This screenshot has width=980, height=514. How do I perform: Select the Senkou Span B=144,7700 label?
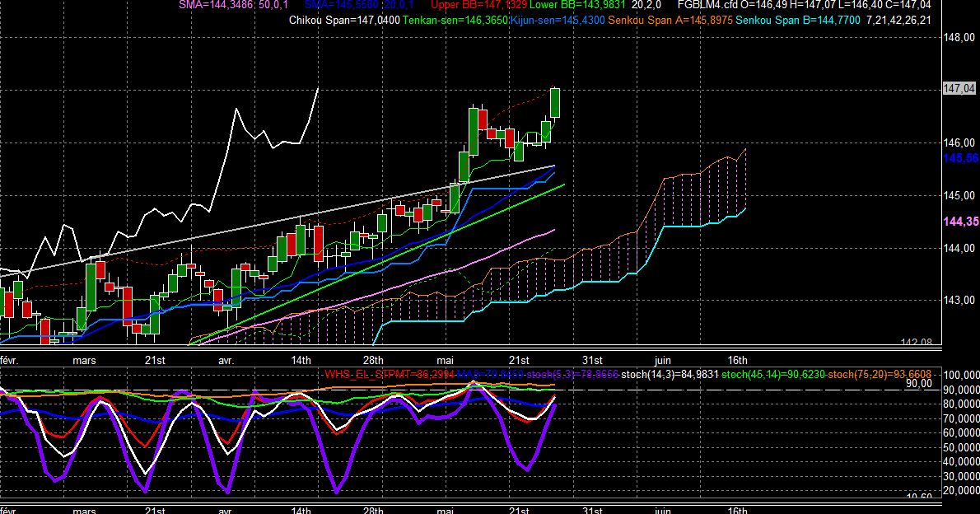(x=798, y=20)
